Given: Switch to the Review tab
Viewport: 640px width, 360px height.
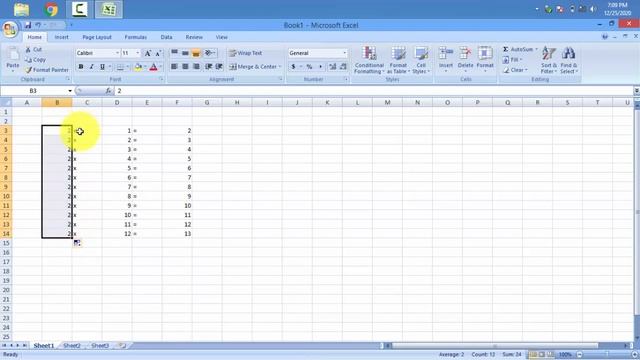Looking at the screenshot, I should pos(194,37).
